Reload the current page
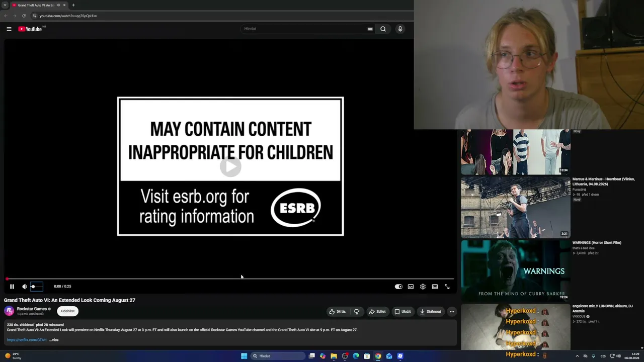This screenshot has height=362, width=644. click(x=24, y=16)
